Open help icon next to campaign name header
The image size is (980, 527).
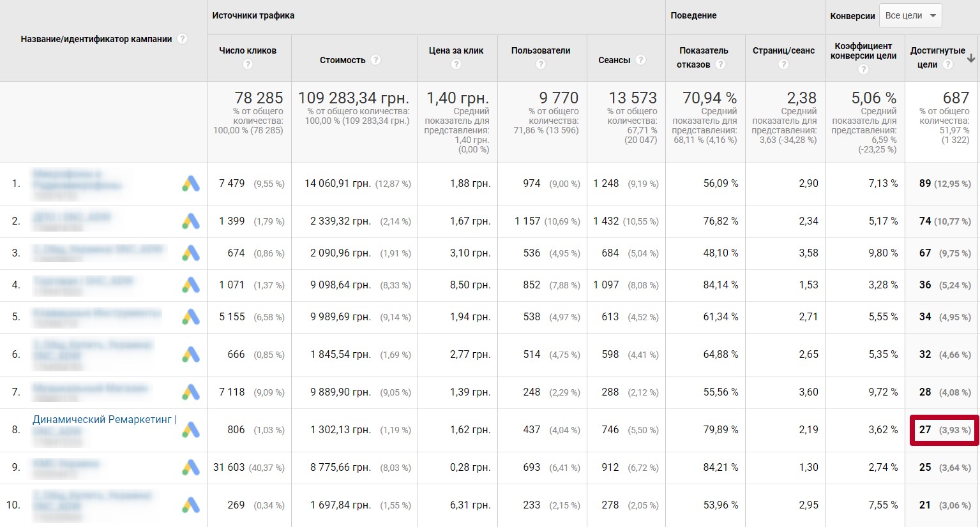(x=183, y=39)
